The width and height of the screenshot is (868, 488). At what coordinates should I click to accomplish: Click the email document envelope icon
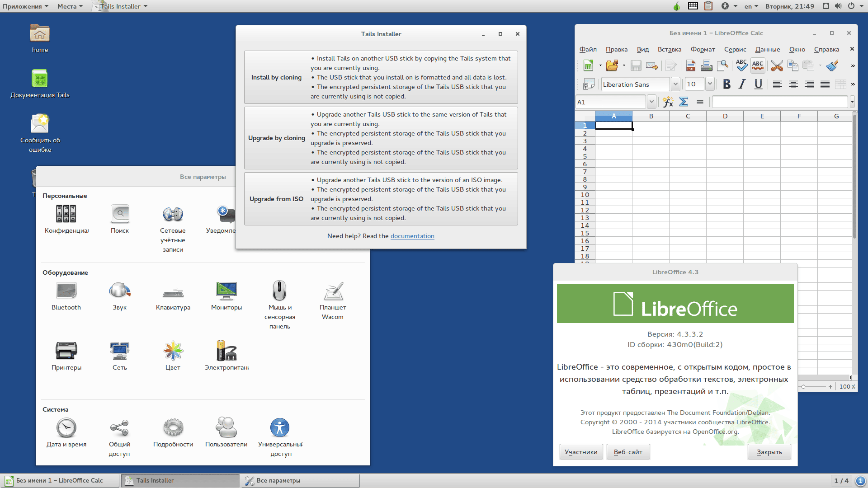[x=652, y=66]
